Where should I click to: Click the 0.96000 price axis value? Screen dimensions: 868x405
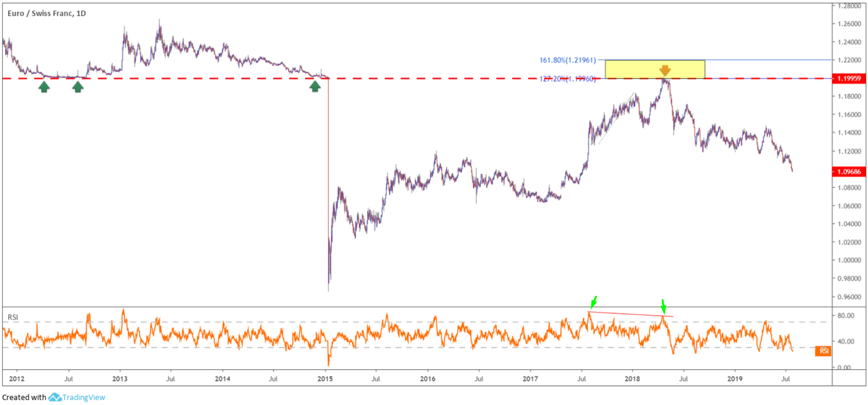(849, 297)
